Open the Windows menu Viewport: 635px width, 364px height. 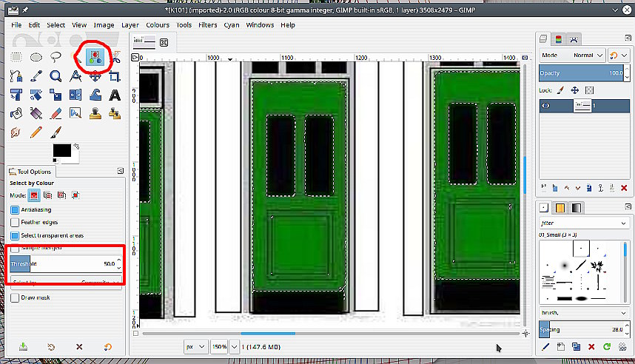[260, 24]
